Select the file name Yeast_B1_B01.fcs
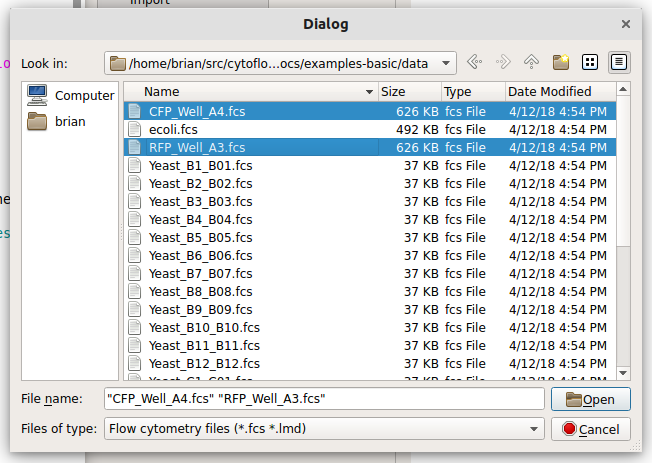Viewport: 652px width, 463px height. (201, 166)
